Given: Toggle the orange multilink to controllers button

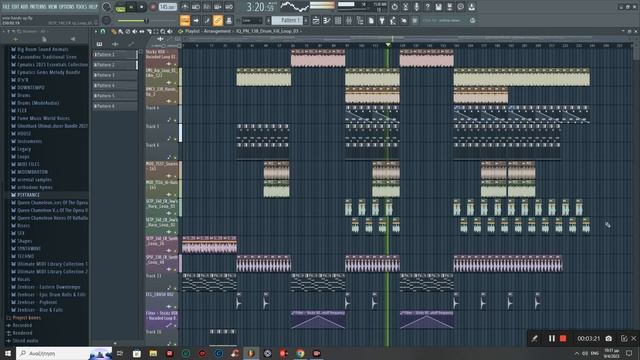Looking at the screenshot, I should [218, 20].
